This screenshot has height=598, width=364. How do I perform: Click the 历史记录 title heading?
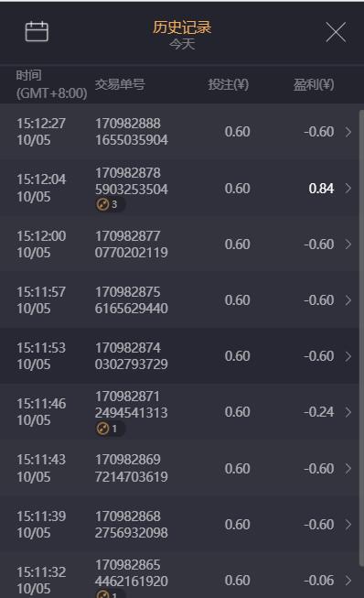[x=182, y=27]
